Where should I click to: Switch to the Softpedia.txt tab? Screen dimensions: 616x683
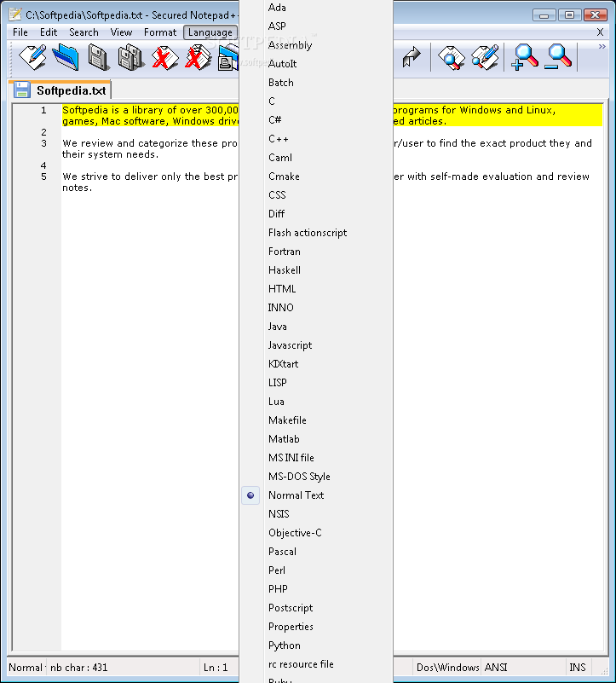coord(60,90)
